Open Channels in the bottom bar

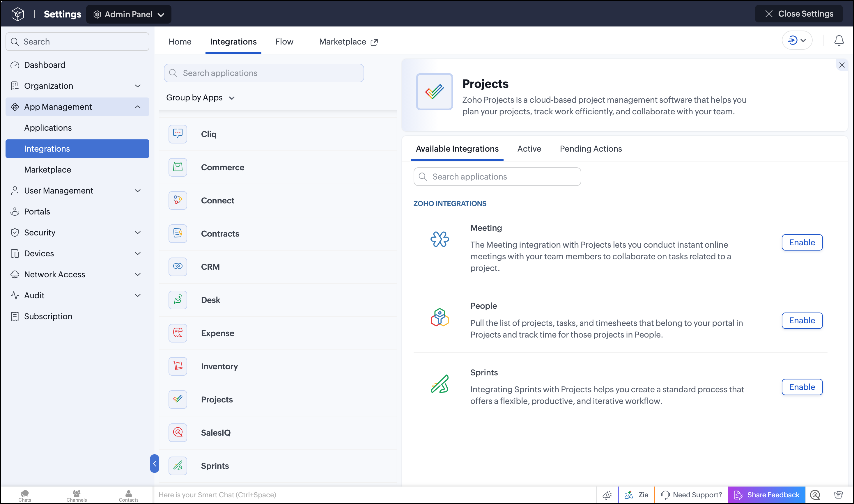[77, 496]
